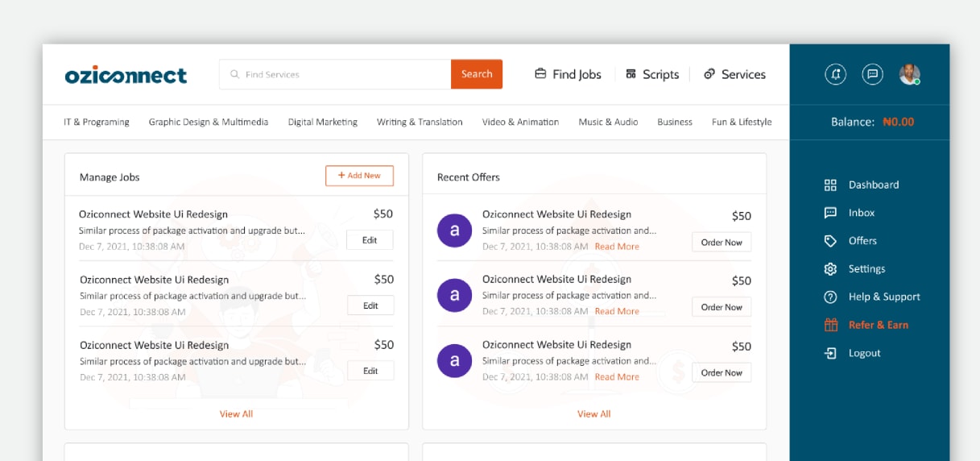
Task: Select Writing & Translation category
Action: coord(420,122)
